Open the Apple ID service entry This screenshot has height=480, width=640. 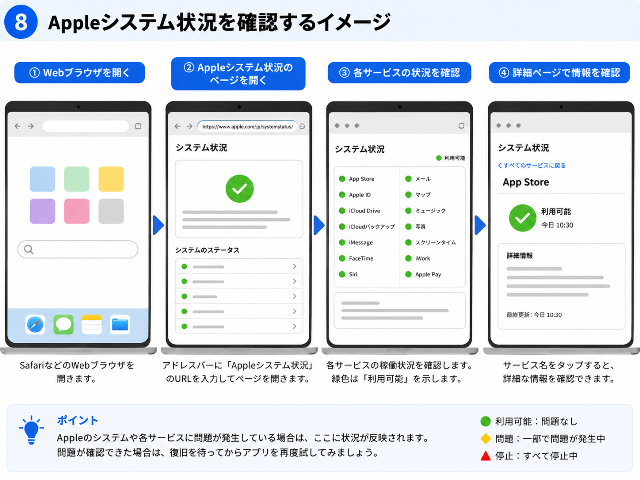[355, 195]
